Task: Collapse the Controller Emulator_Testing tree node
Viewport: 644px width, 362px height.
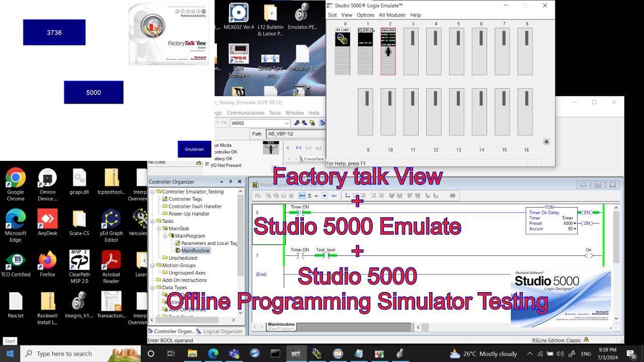Action: [x=152, y=192]
